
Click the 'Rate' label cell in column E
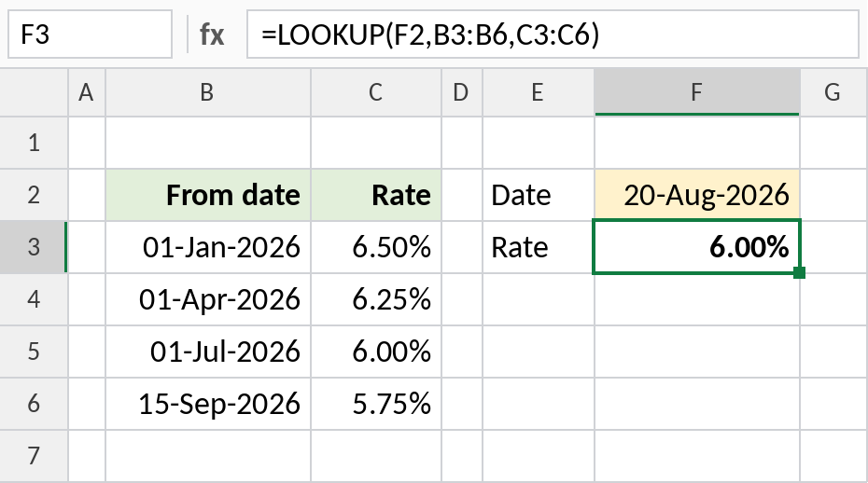[x=539, y=247]
